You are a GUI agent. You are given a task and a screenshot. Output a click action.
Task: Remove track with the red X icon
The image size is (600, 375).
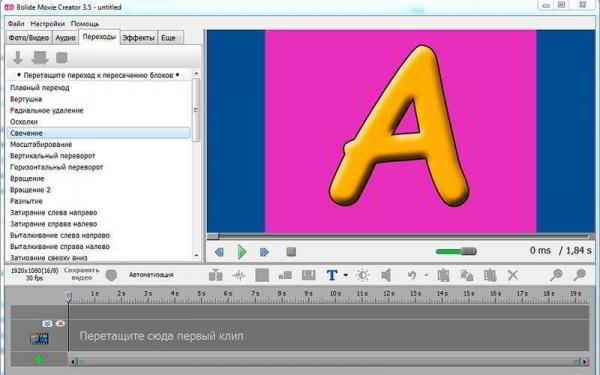(60, 324)
